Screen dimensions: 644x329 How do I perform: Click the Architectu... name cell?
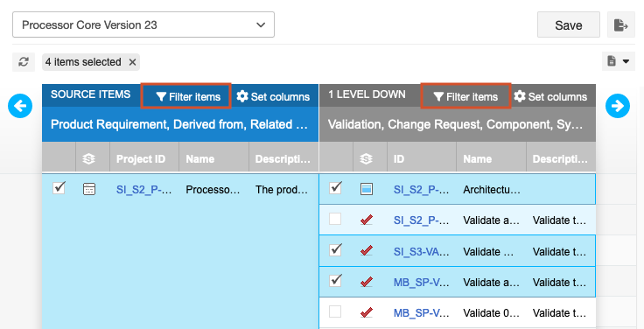point(492,189)
